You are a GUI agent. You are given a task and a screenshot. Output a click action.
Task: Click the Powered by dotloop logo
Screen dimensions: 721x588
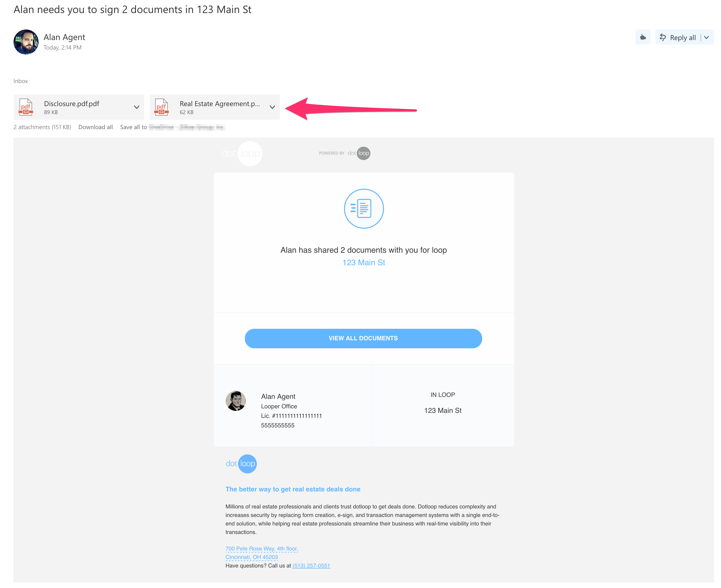[x=358, y=153]
